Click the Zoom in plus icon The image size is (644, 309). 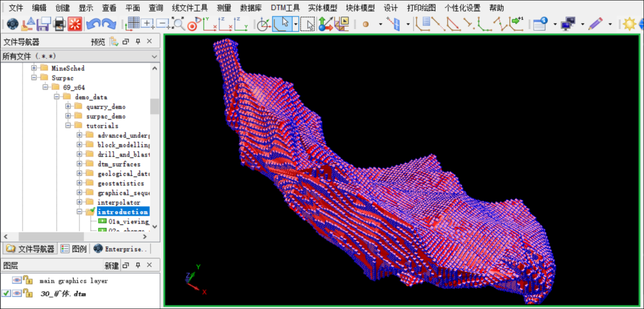148,24
